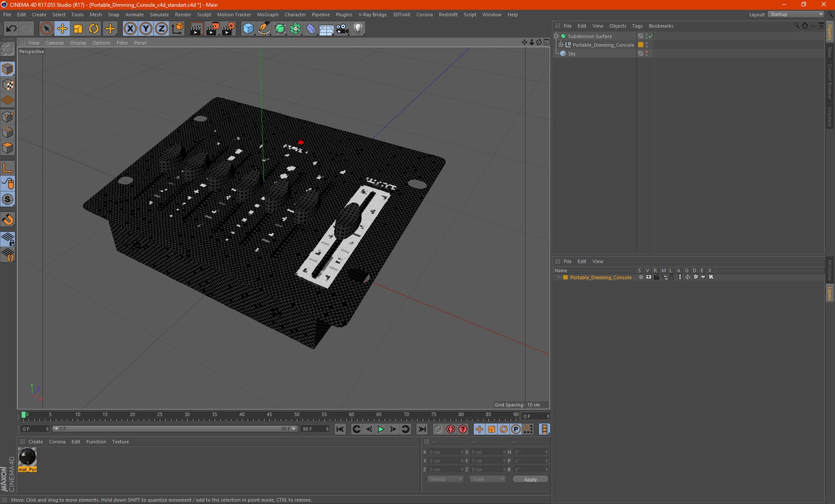The image size is (835, 504).
Task: Click the Floor environment icon
Action: click(326, 29)
